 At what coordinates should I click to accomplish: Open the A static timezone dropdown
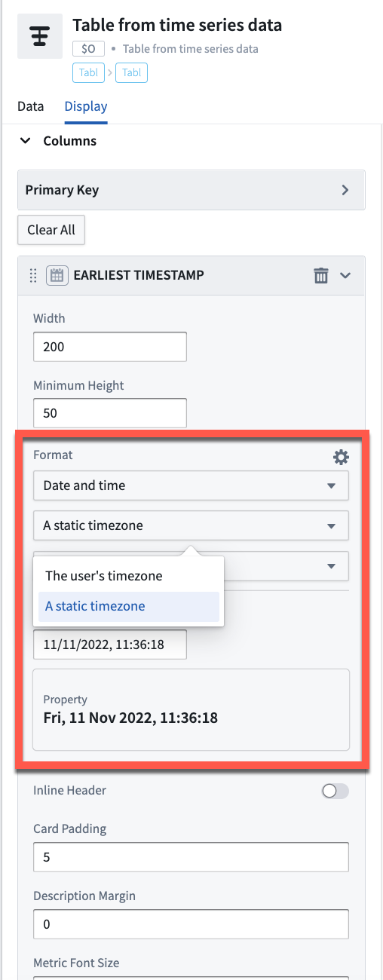(191, 525)
